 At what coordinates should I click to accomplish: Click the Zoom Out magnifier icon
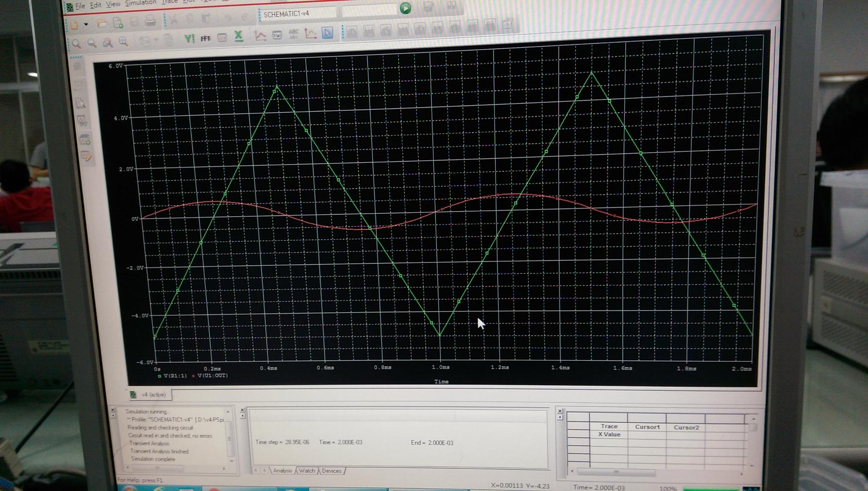pyautogui.click(x=92, y=43)
